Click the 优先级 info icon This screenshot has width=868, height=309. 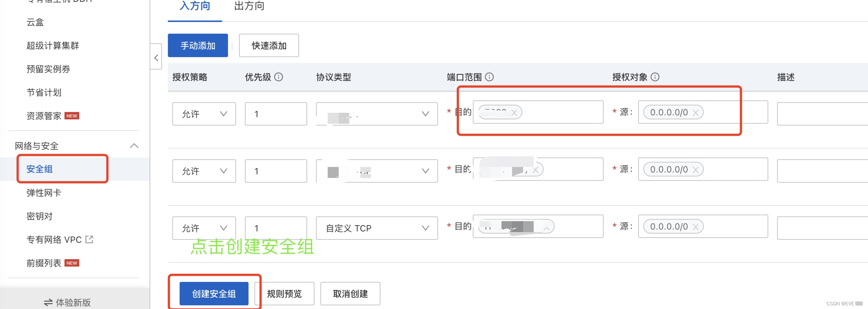(x=279, y=77)
